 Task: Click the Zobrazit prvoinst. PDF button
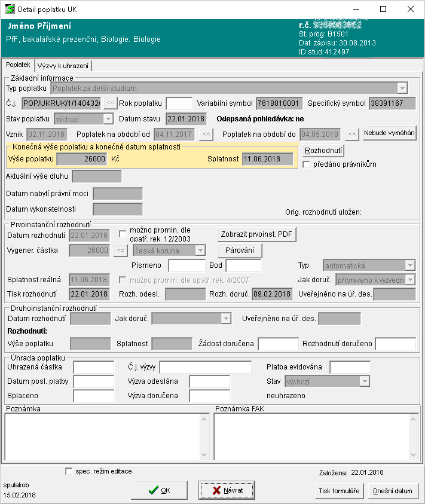[x=256, y=234]
